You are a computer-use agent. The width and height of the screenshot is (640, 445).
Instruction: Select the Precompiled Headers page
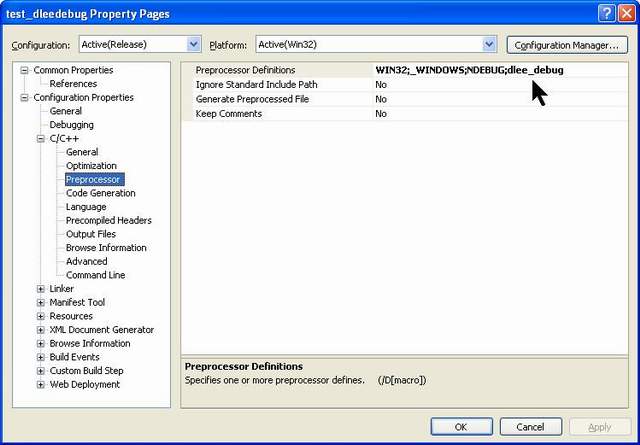109,220
